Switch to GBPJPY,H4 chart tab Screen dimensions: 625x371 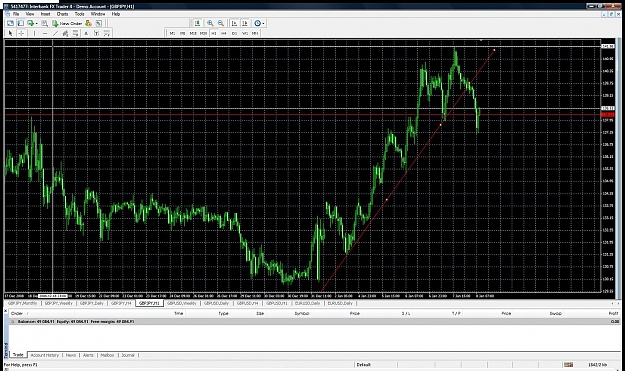pos(121,303)
